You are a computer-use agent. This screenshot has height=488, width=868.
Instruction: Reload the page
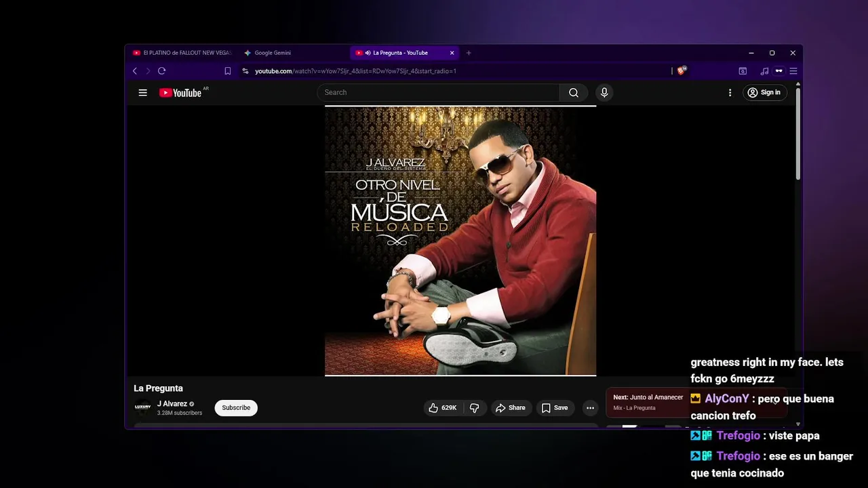(x=161, y=71)
